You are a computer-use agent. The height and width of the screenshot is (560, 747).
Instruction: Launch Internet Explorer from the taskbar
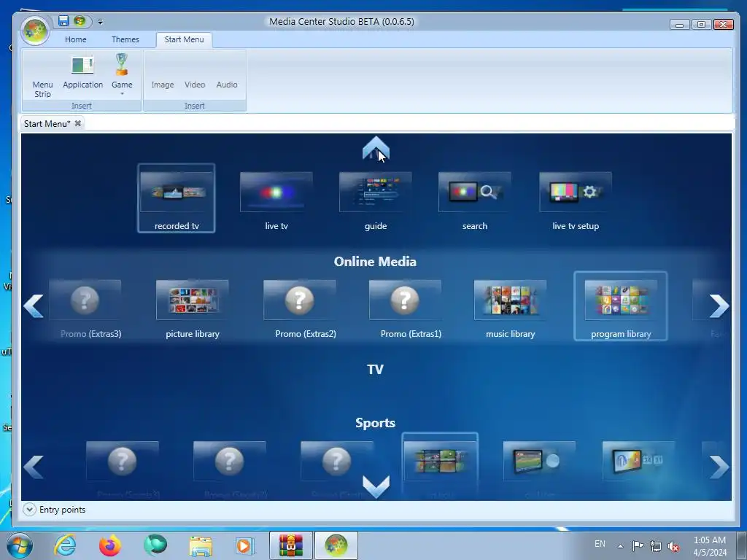click(65, 545)
